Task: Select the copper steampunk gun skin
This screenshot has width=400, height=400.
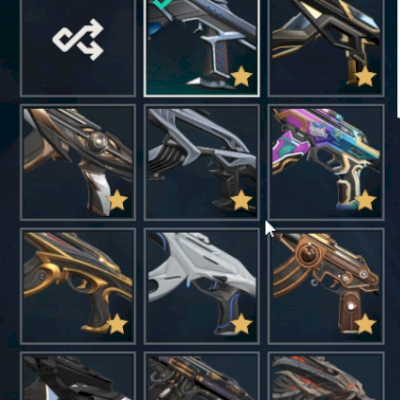Action: click(326, 286)
